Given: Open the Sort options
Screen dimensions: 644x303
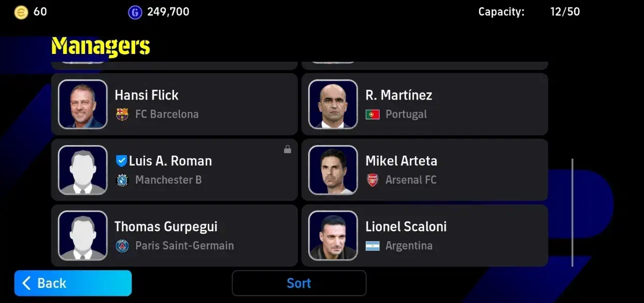Looking at the screenshot, I should [299, 283].
